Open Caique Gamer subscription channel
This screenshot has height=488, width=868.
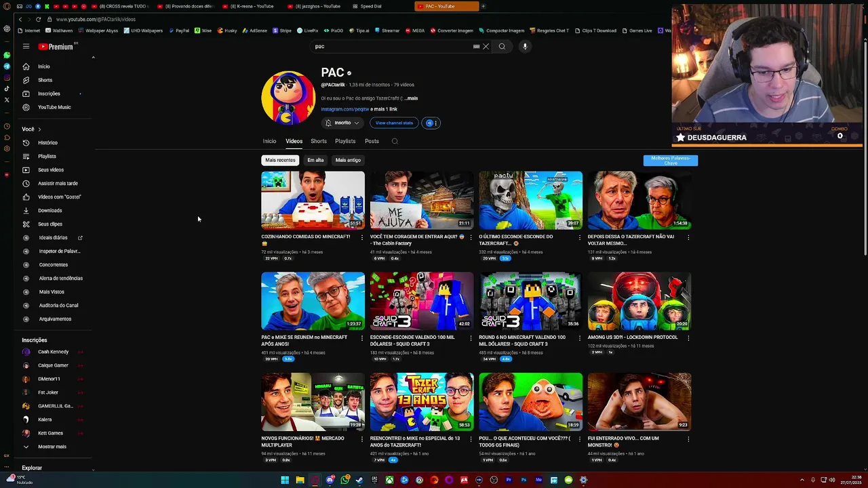53,365
